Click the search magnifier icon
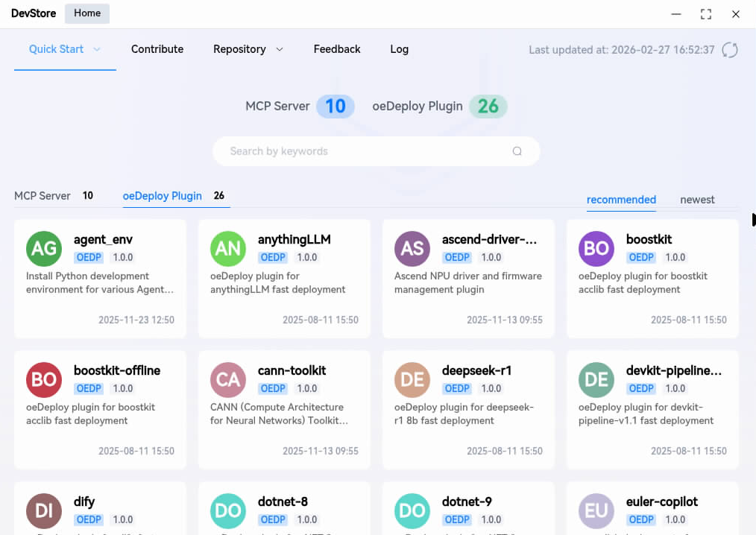 [x=517, y=151]
